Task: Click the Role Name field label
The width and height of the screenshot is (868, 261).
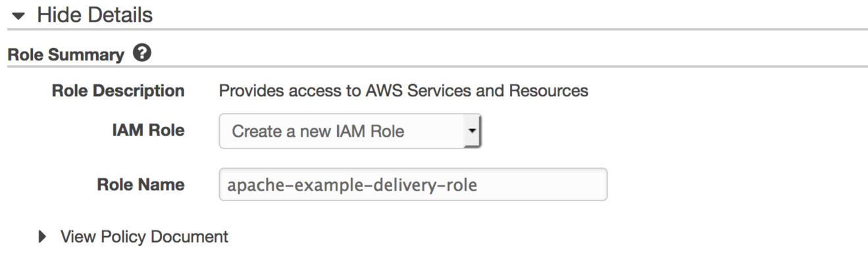Action: point(141,185)
